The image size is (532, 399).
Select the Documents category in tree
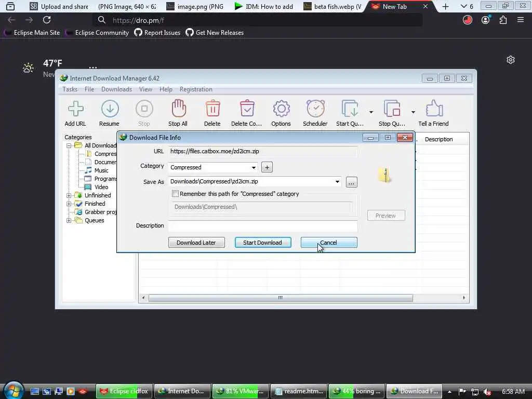105,162
